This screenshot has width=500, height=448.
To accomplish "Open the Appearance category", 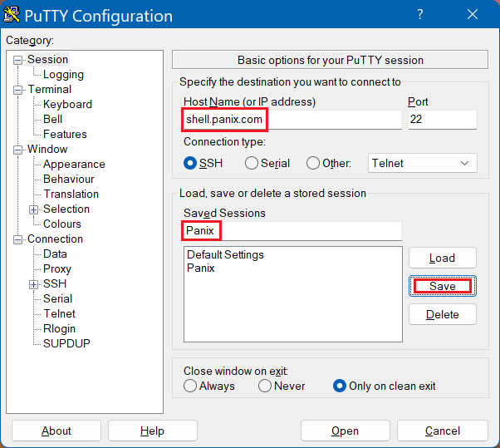I will pos(74,165).
